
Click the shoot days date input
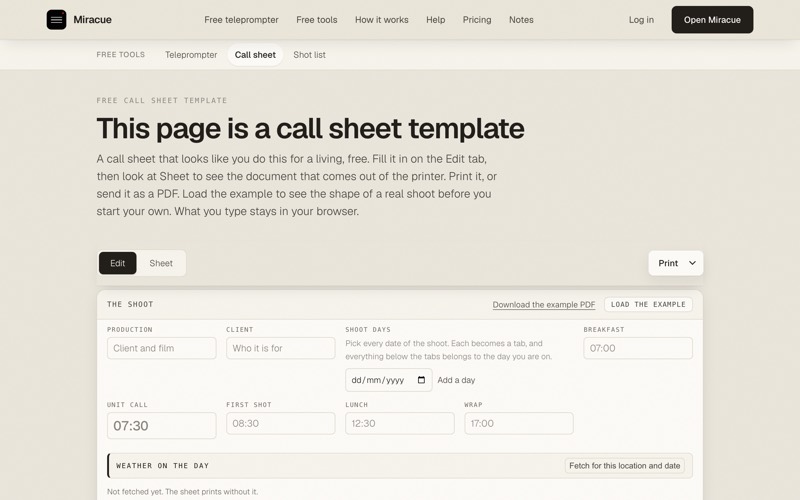(x=389, y=380)
